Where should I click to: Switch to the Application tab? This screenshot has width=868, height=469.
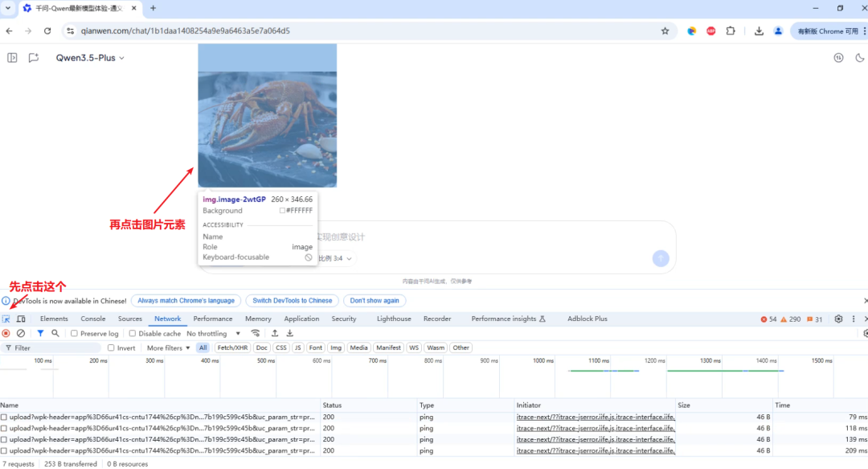tap(301, 319)
